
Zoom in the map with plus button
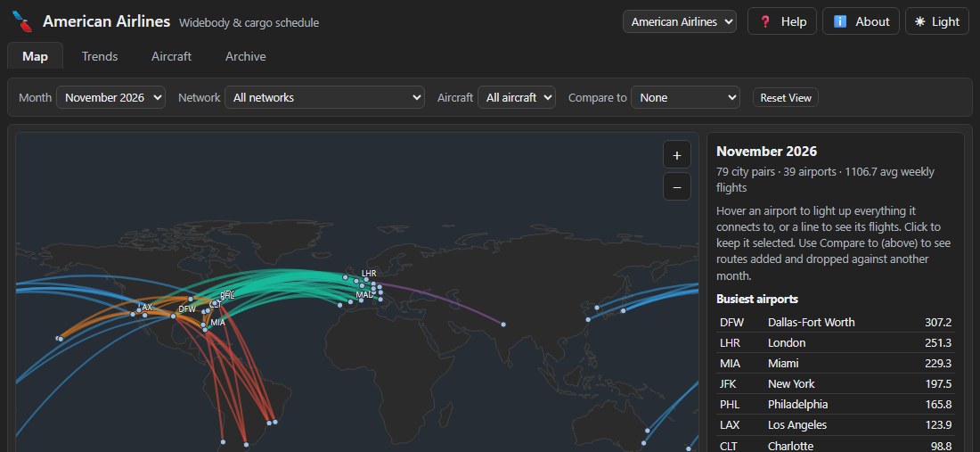point(677,155)
